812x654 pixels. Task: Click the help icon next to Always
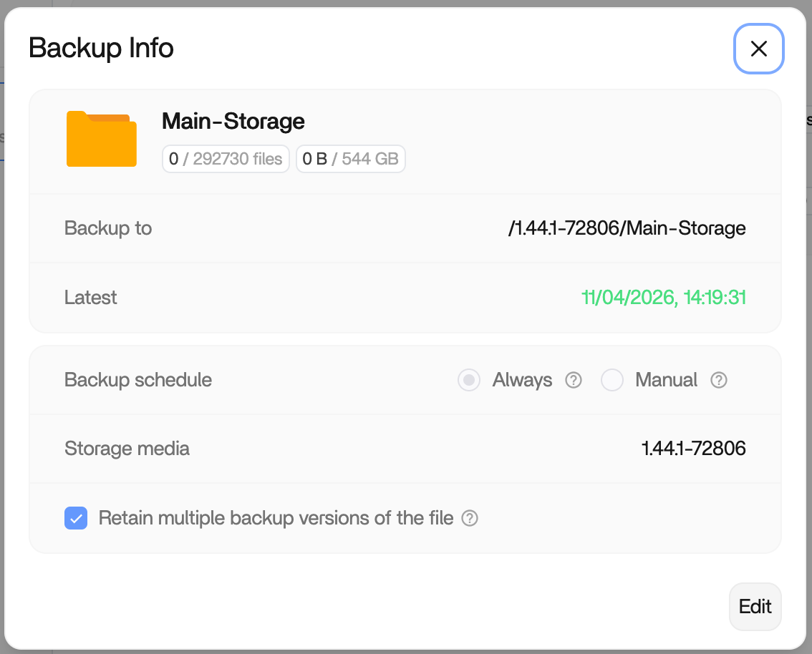573,380
